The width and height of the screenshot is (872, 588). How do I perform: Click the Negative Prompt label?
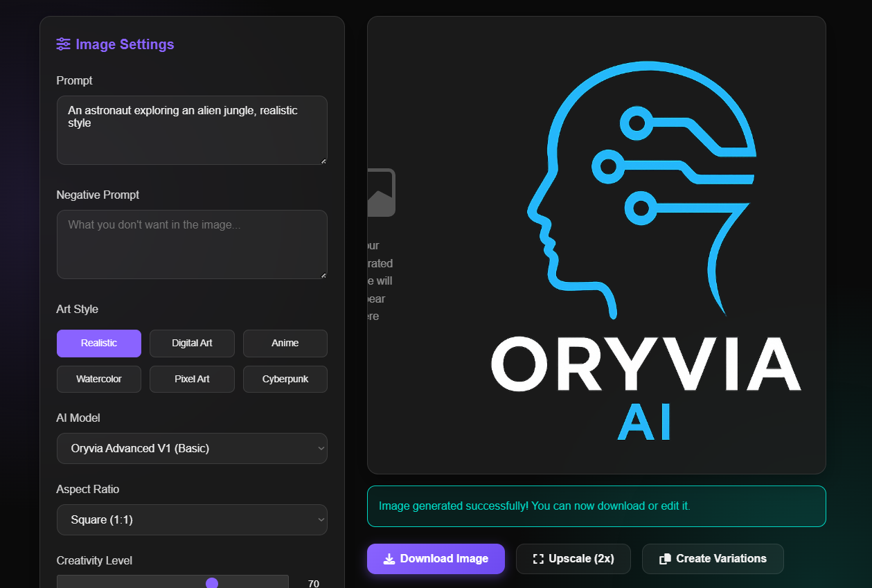(x=98, y=195)
